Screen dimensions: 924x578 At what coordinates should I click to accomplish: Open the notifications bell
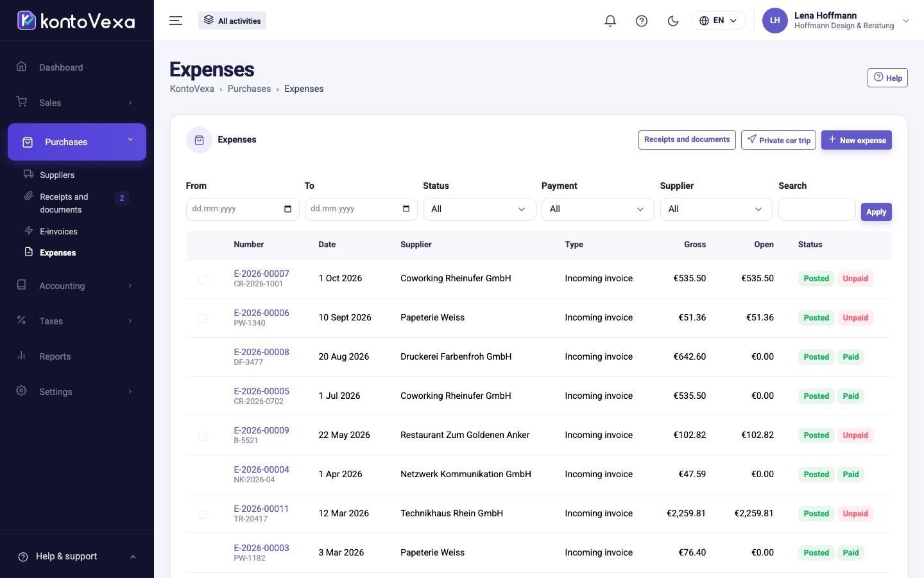click(610, 21)
